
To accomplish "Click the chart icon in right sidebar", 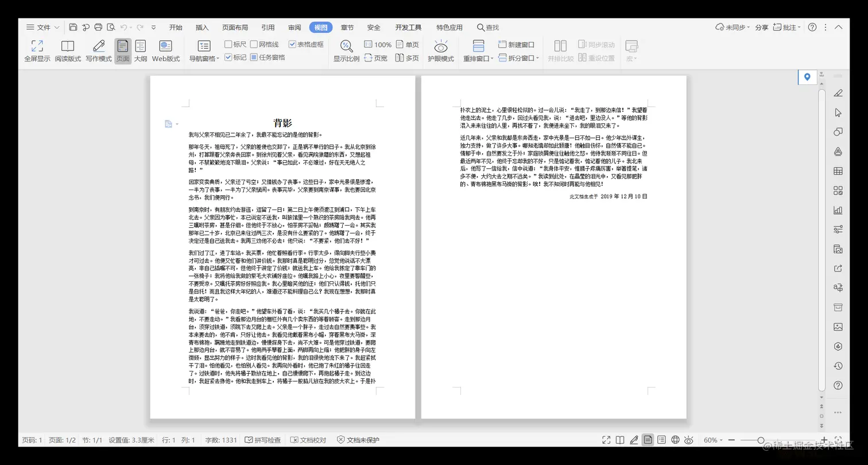I will 838,210.
